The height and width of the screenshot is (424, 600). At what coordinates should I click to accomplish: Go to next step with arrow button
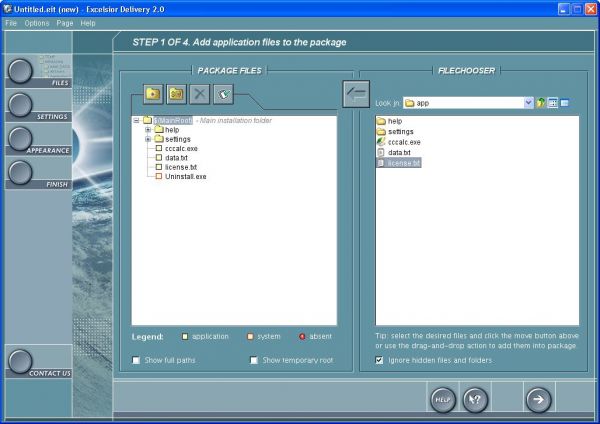click(x=538, y=399)
